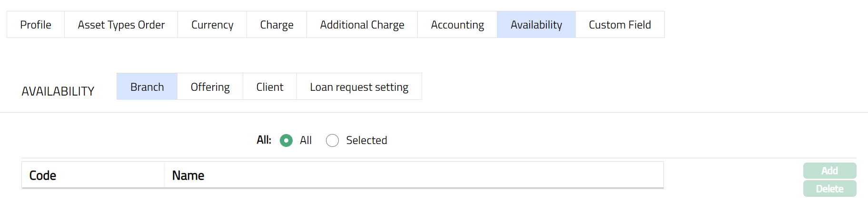Go to the Currency tab
868x212 pixels.
tap(212, 25)
